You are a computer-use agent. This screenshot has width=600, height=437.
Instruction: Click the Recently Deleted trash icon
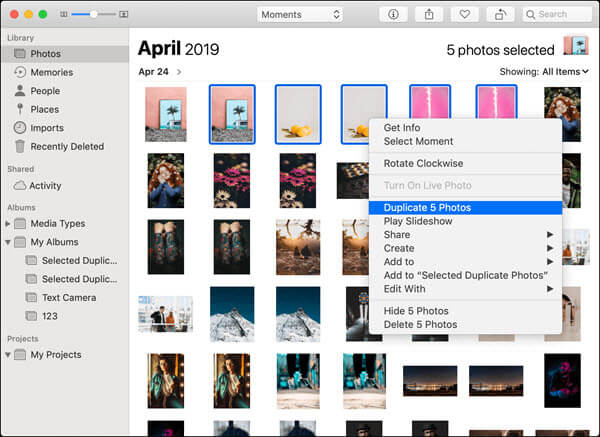(20, 146)
